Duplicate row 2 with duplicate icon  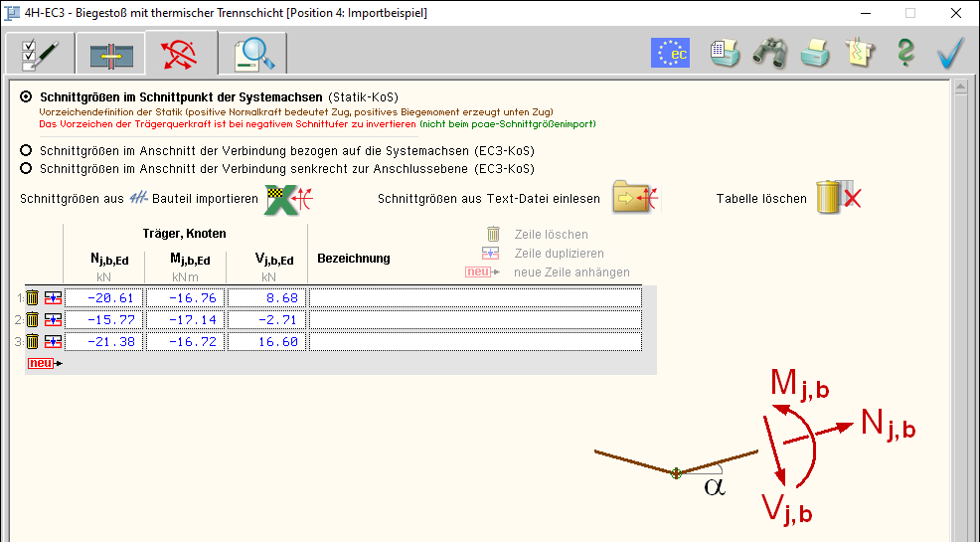[53, 319]
